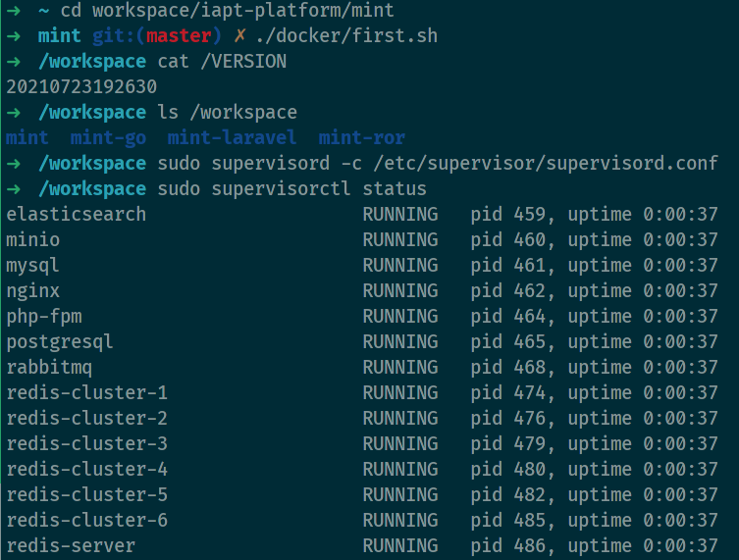
Task: Click pid 464 on php-fpm row
Action: (513, 317)
